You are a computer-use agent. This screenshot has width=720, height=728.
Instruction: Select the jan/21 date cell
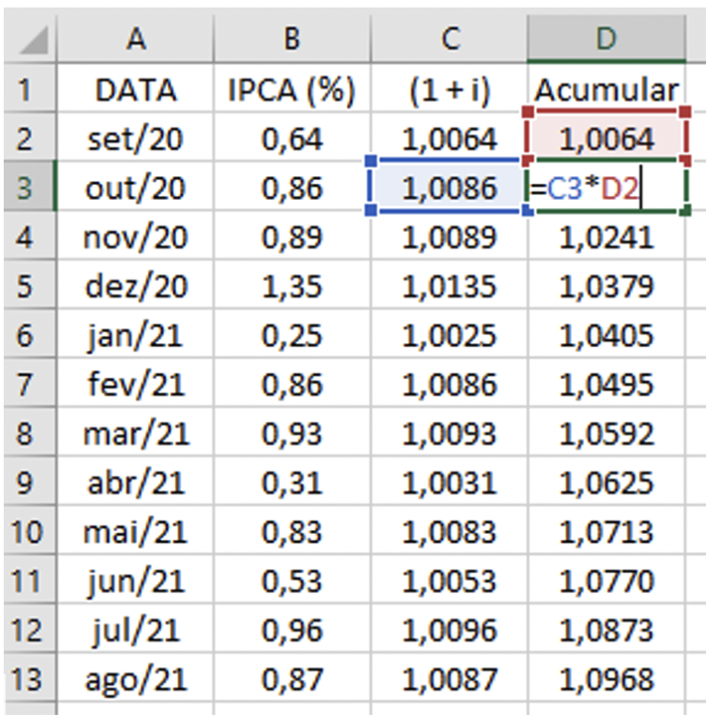tap(135, 334)
